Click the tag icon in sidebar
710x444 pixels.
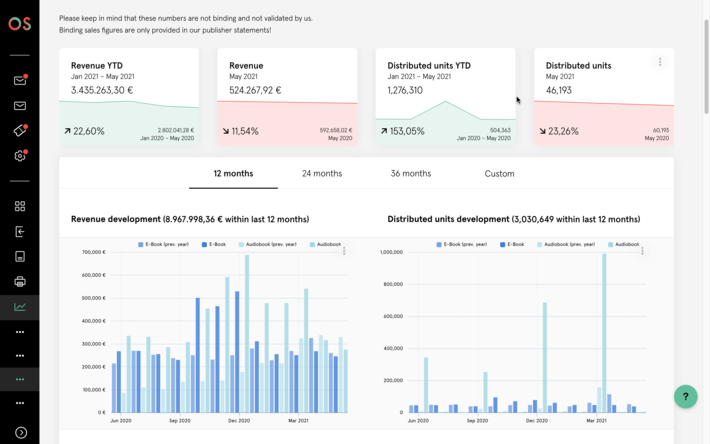click(20, 131)
